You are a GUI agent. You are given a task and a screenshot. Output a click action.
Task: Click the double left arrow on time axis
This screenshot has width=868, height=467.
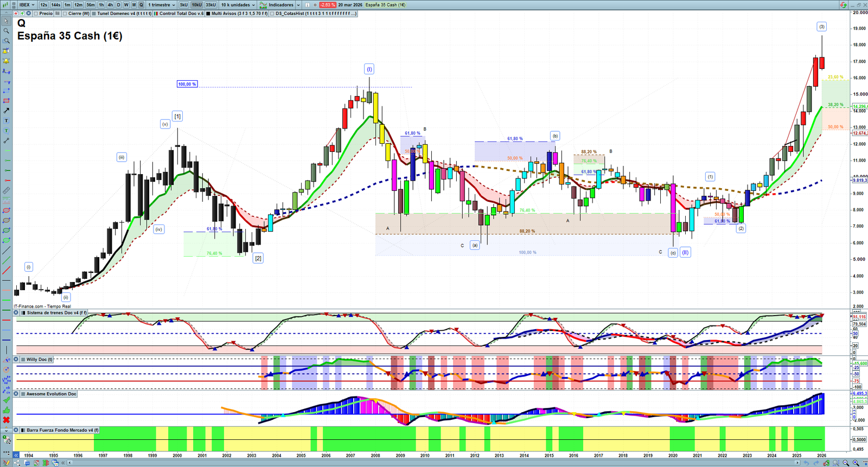(x=16, y=455)
